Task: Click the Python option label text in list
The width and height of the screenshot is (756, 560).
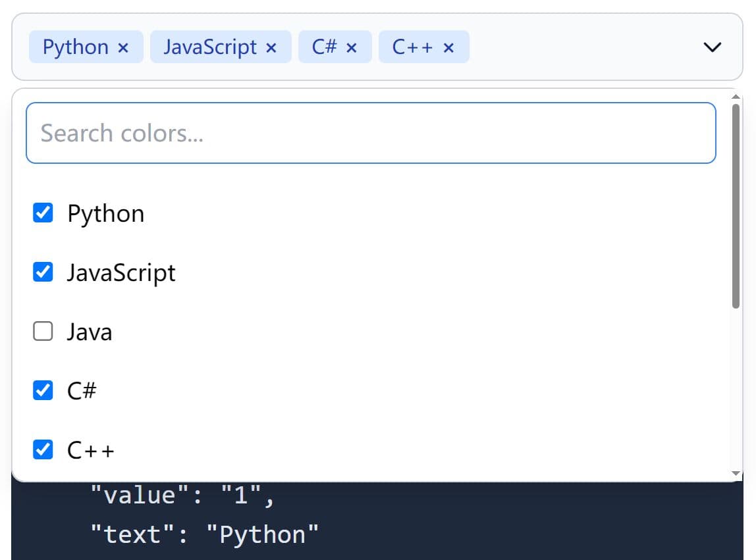Action: click(106, 214)
